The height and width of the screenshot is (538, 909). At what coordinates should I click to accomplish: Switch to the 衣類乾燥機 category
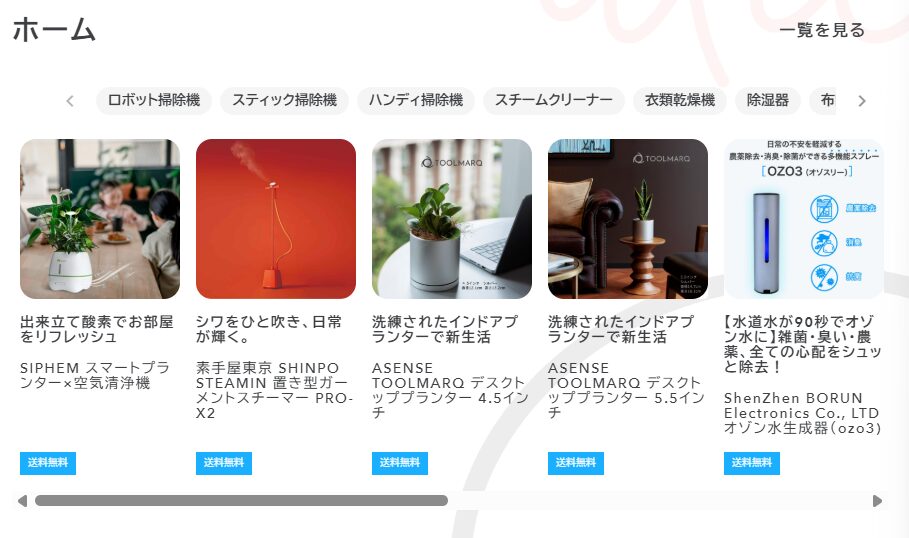[679, 100]
